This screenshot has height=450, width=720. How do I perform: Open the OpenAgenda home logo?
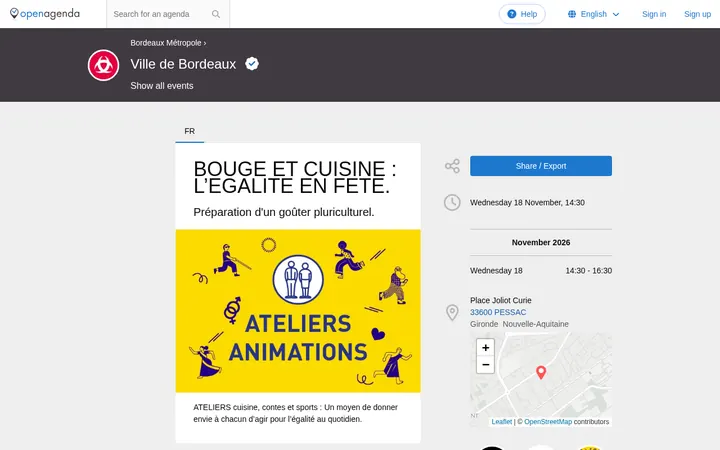click(45, 14)
